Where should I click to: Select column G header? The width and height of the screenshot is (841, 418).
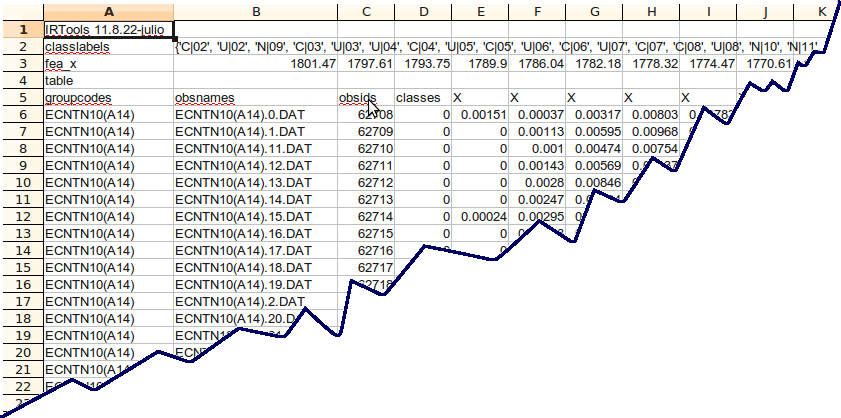[x=594, y=12]
